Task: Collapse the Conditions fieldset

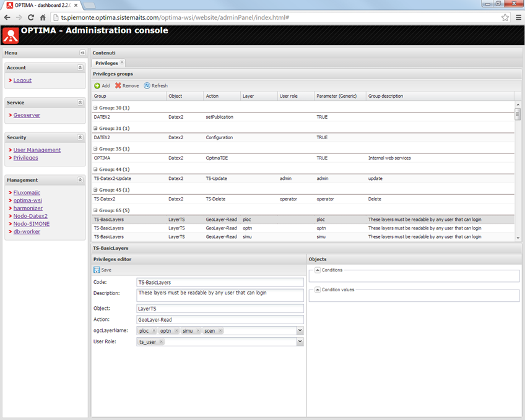Action: [317, 270]
